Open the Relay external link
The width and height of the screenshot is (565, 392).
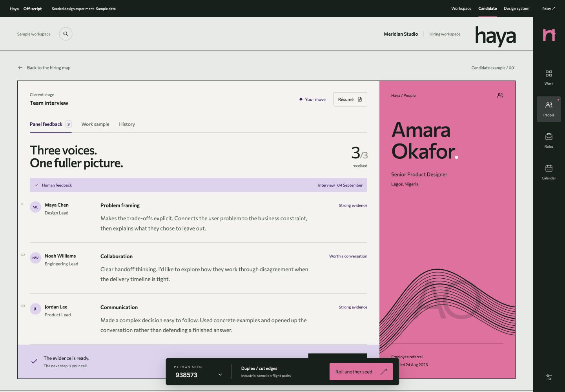click(549, 9)
